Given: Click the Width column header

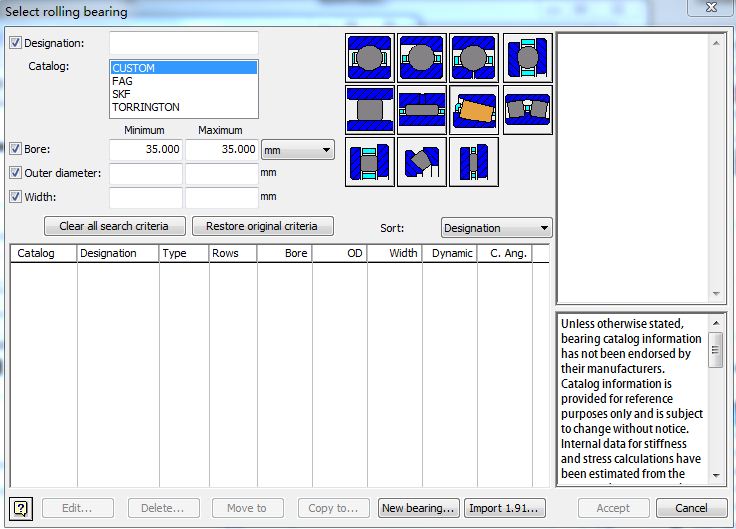Looking at the screenshot, I should coord(395,253).
